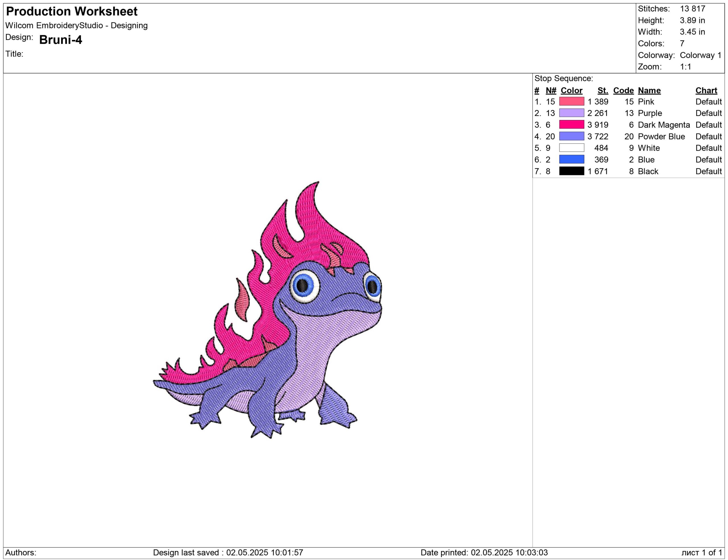The image size is (728, 560).
Task: Click the Code column header
Action: point(623,91)
